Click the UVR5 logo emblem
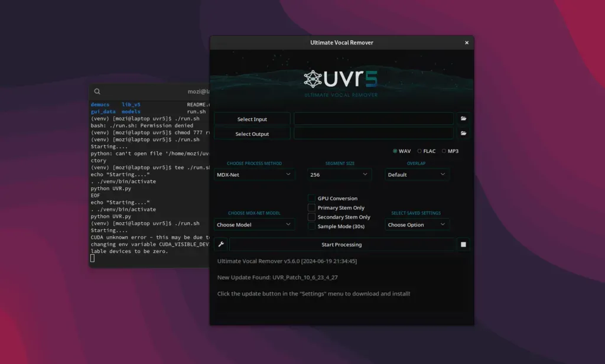This screenshot has height=364, width=605. click(x=312, y=79)
